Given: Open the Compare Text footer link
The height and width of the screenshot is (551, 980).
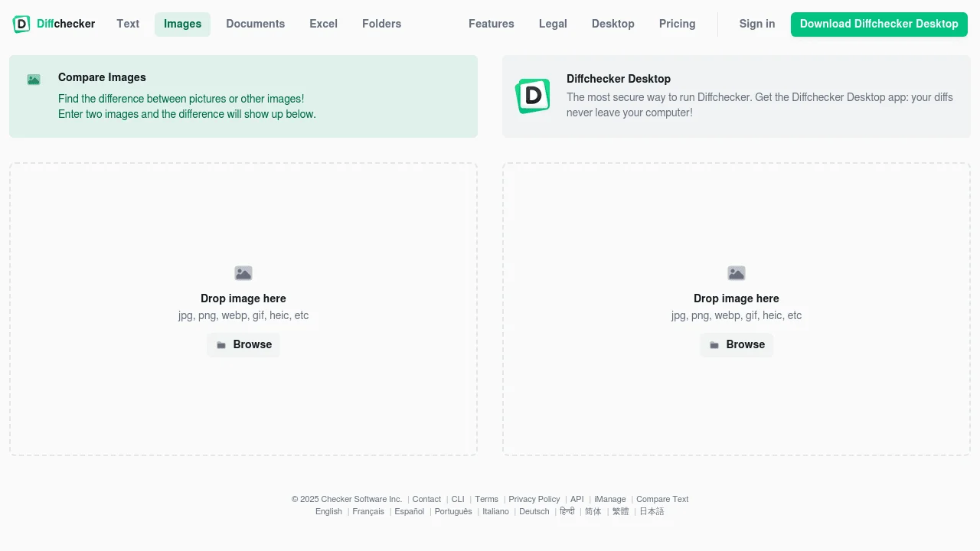Looking at the screenshot, I should pos(662,499).
